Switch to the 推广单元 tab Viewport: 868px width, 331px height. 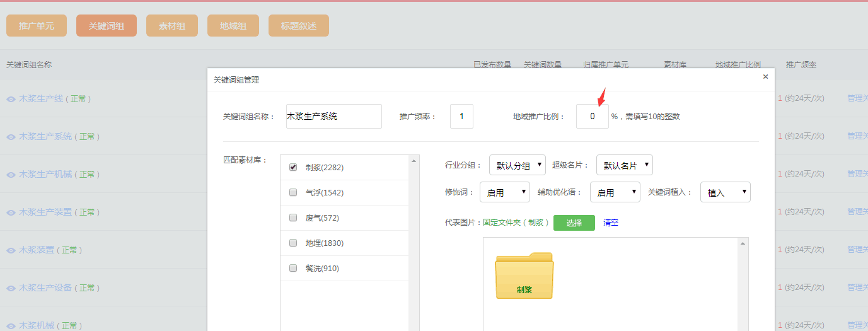[37, 26]
